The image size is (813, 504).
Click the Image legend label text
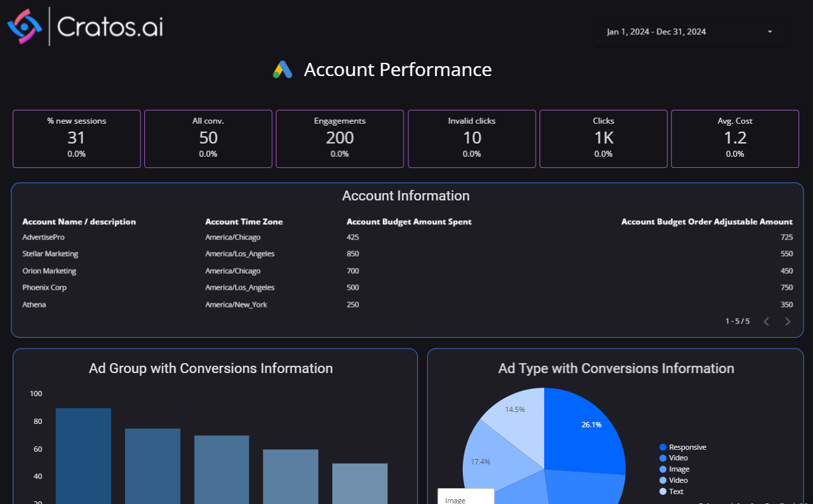[679, 469]
